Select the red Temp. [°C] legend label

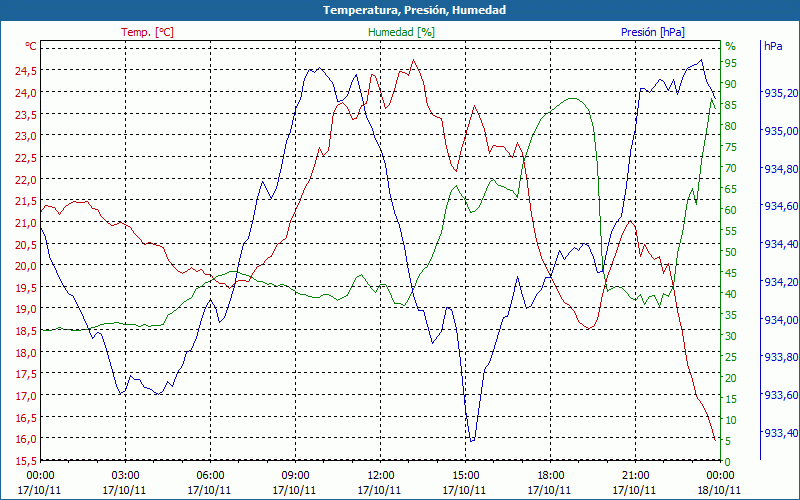(x=147, y=32)
